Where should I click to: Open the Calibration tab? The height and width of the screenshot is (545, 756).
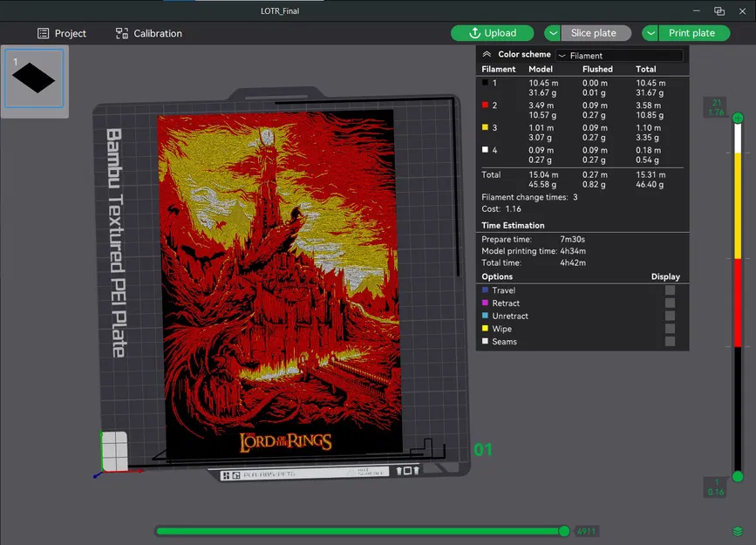pyautogui.click(x=148, y=33)
